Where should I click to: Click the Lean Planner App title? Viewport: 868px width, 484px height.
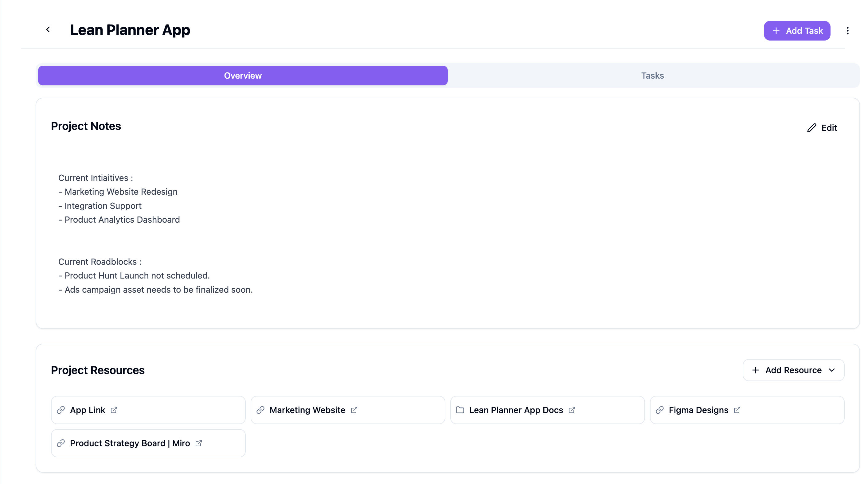pyautogui.click(x=130, y=30)
